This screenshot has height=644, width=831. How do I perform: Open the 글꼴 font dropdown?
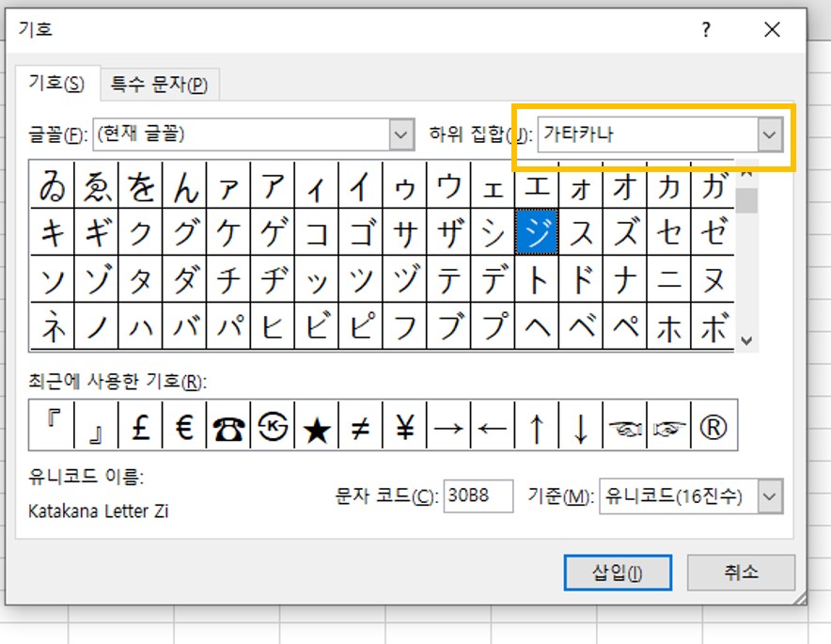401,134
